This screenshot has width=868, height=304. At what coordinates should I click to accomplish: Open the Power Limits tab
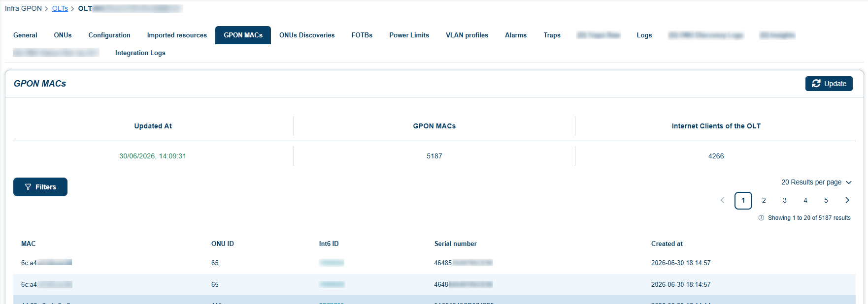coord(409,35)
